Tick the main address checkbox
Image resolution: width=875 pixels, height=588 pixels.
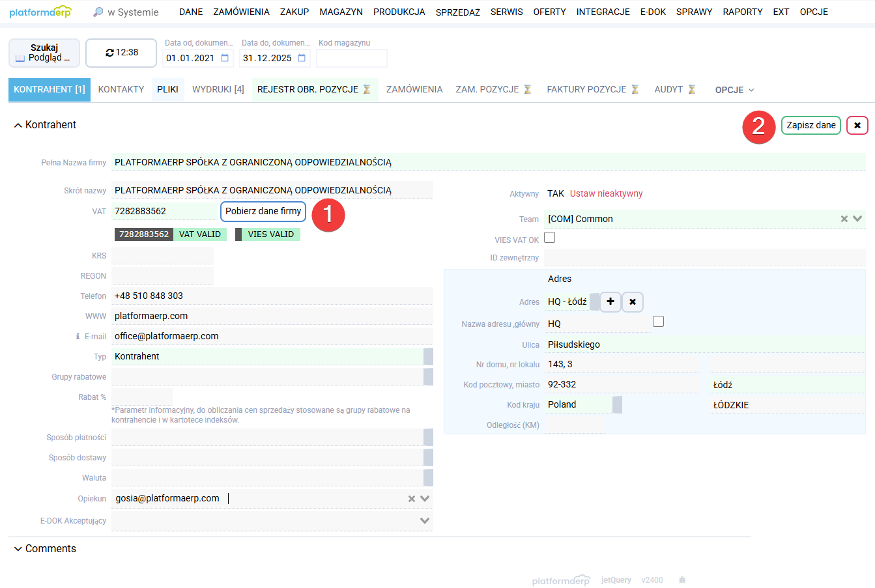coord(658,322)
